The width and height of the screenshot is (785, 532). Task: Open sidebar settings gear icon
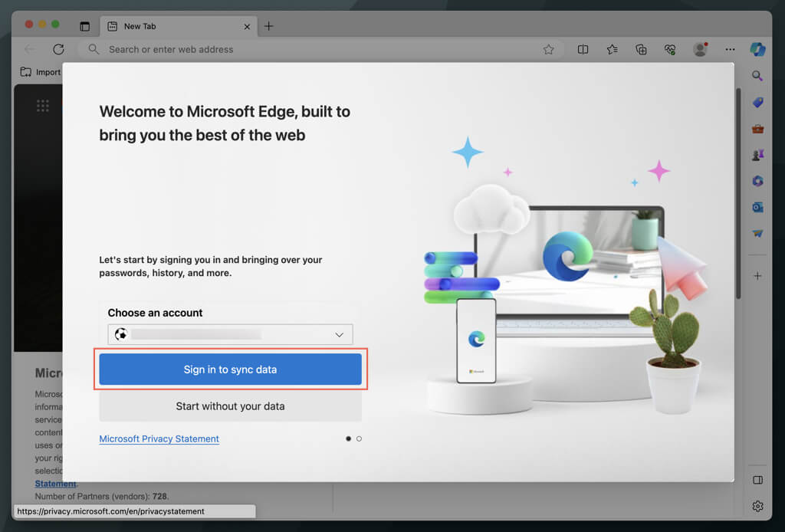(x=757, y=506)
